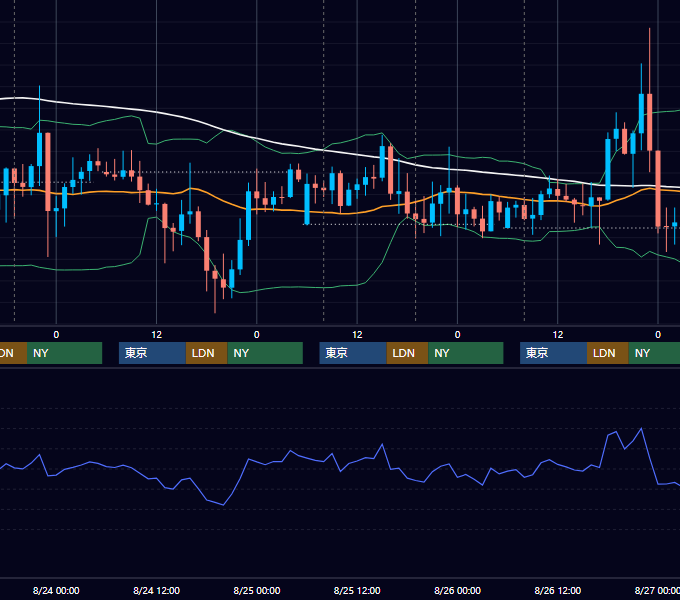This screenshot has width=680, height=600.
Task: Click the NY session block above 8/24 00:00
Action: [x=64, y=353]
